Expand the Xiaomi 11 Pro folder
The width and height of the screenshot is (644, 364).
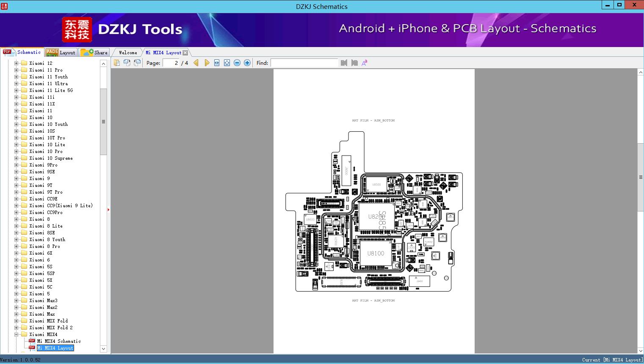17,70
